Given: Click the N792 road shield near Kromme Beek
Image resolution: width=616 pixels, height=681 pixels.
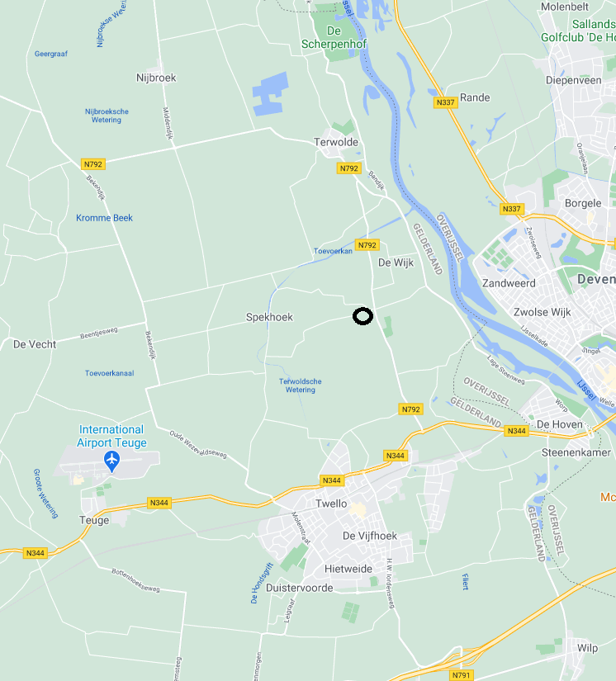Looking at the screenshot, I should pos(93,164).
